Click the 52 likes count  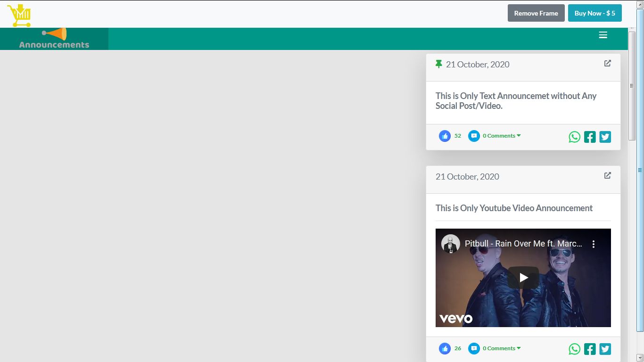(458, 136)
